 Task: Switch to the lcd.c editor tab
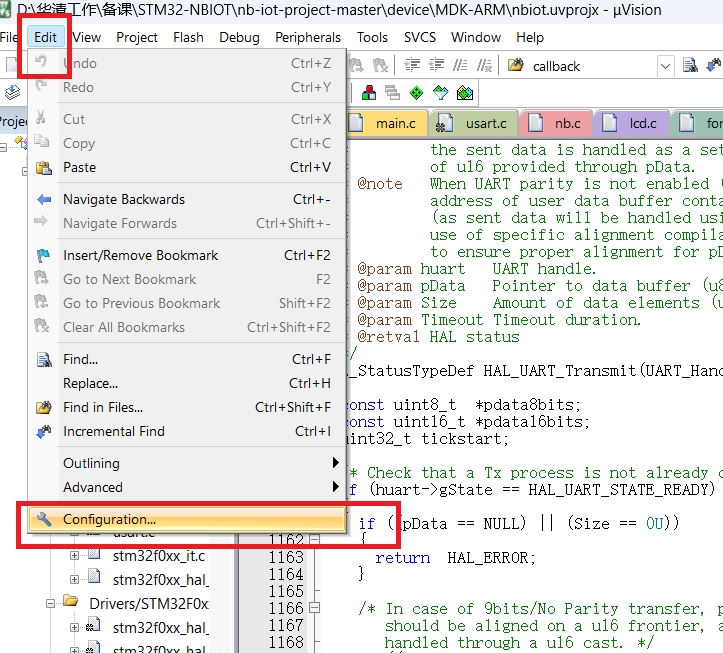[642, 124]
